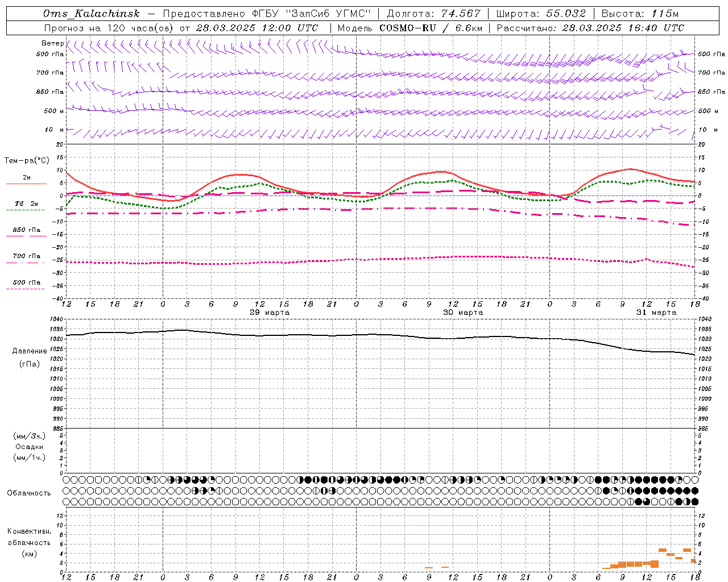Click the right 850 гПа wind level label

point(712,92)
